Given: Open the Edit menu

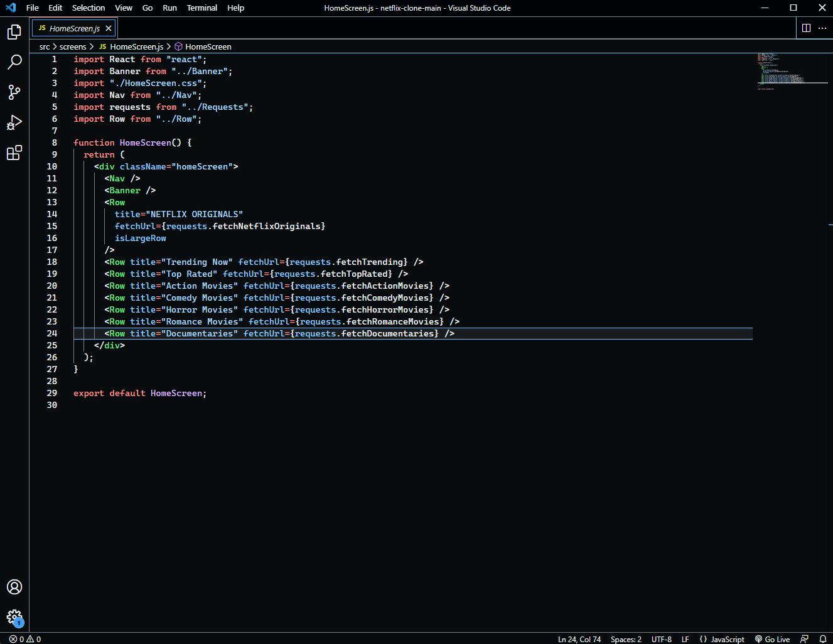Looking at the screenshot, I should 55,8.
